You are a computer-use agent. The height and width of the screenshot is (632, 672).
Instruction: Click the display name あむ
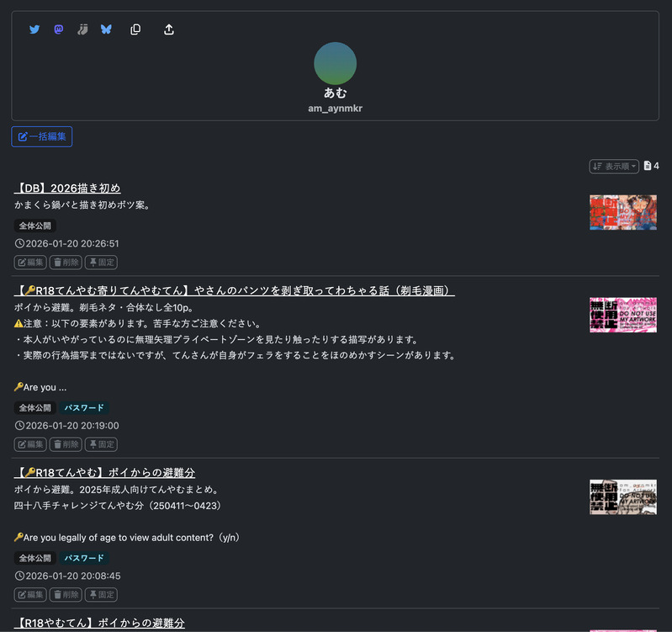tap(335, 93)
